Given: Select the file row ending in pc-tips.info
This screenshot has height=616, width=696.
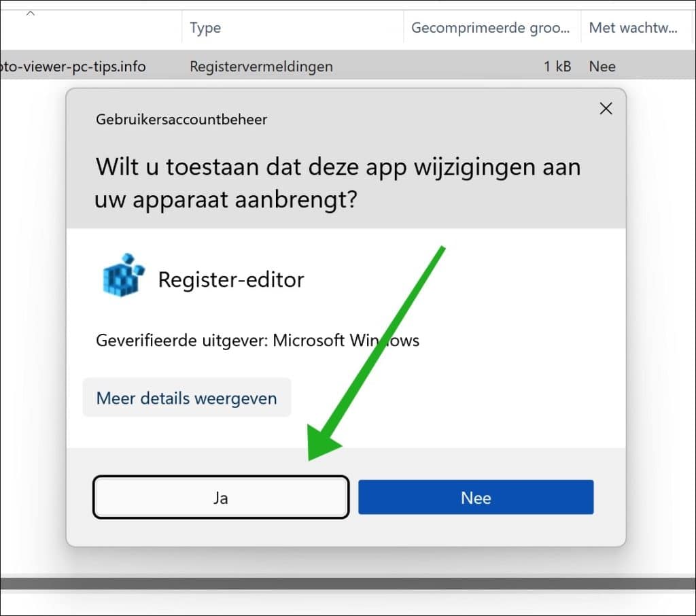Looking at the screenshot, I should pyautogui.click(x=348, y=66).
